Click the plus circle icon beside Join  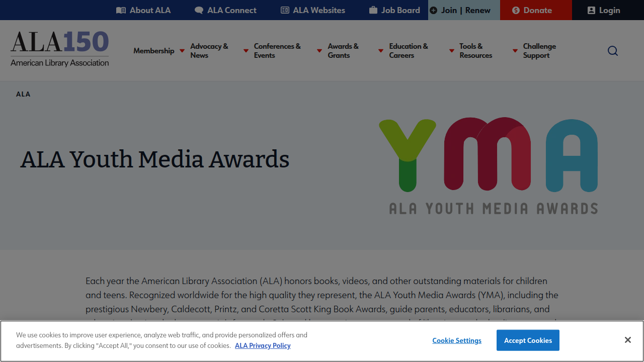pos(433,10)
